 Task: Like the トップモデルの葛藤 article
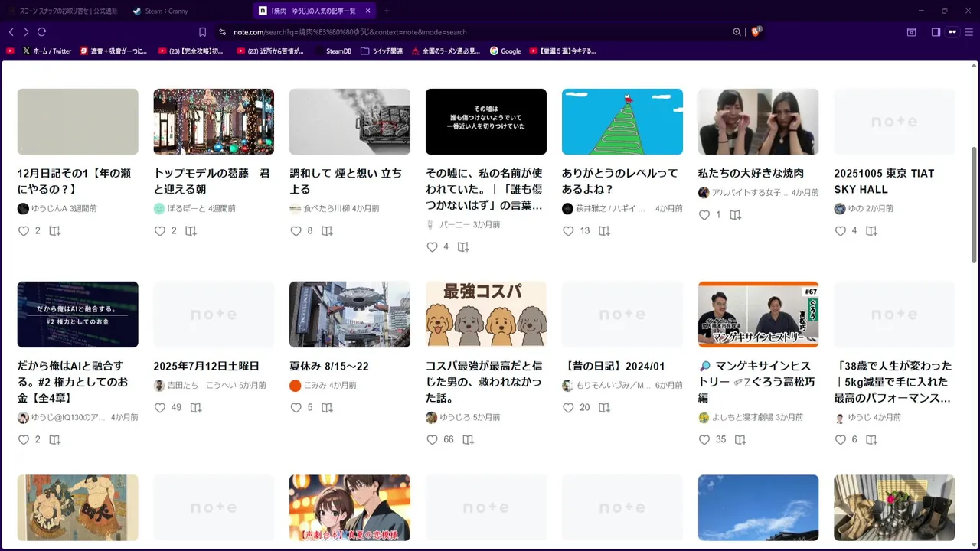159,231
